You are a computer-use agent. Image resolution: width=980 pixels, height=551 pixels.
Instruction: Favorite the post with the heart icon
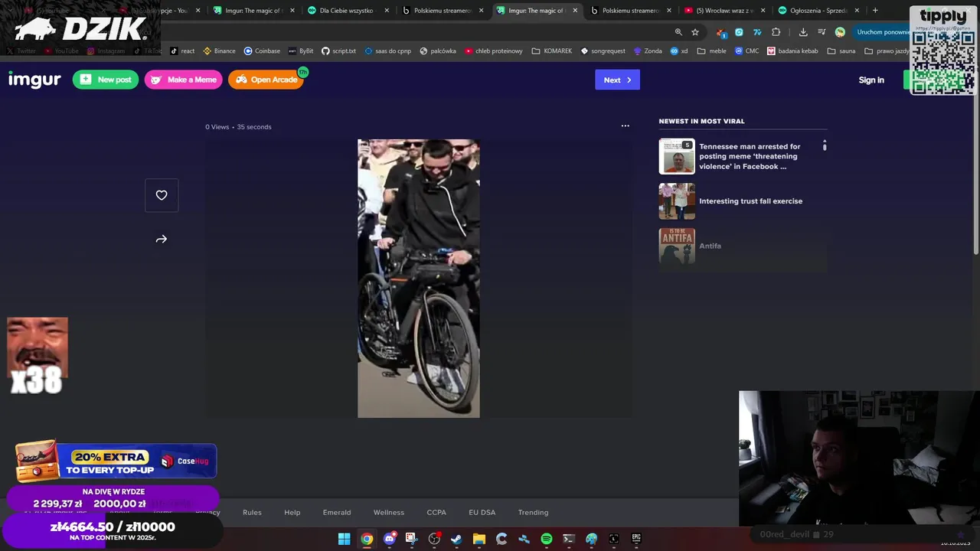coord(162,195)
